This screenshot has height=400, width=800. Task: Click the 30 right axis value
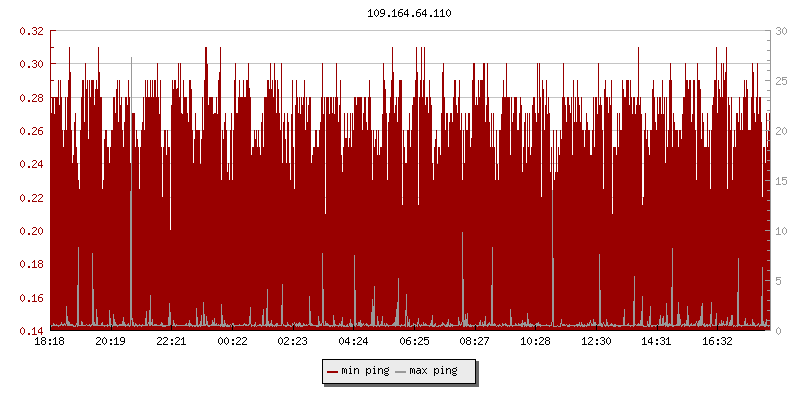tap(781, 31)
